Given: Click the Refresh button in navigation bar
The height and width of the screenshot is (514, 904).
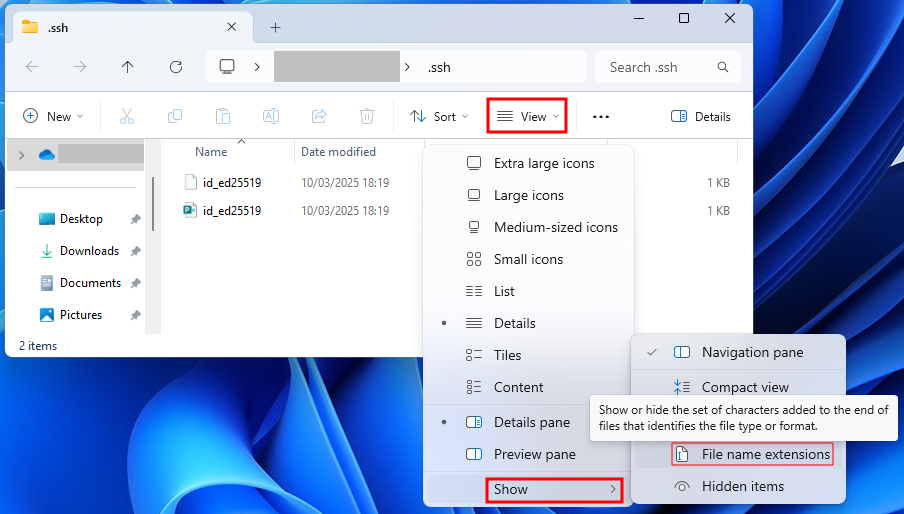Looking at the screenshot, I should pyautogui.click(x=176, y=67).
